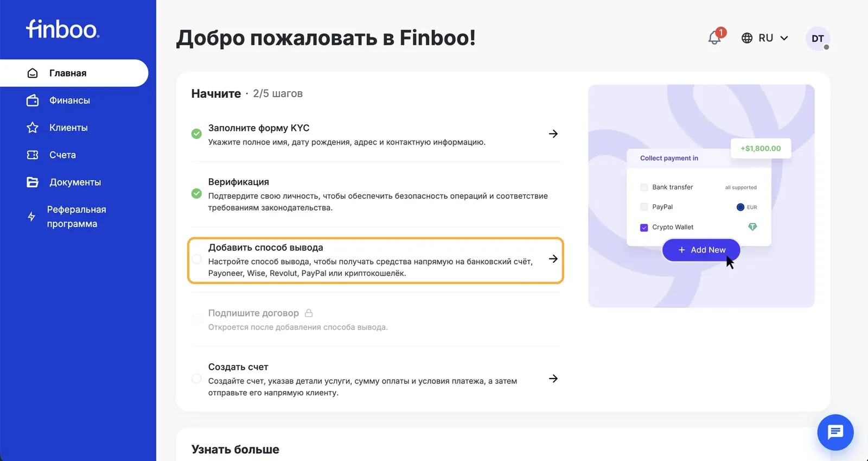Open the Заполните форму KYC step
Image resolution: width=868 pixels, height=461 pixels.
click(375, 134)
